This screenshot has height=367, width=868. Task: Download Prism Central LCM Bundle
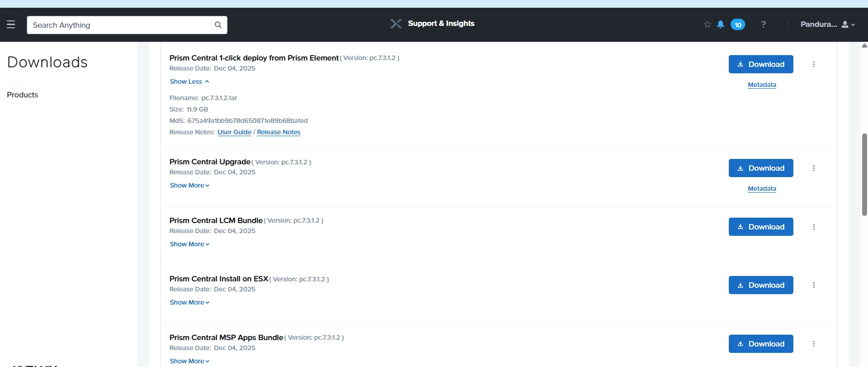tap(761, 227)
